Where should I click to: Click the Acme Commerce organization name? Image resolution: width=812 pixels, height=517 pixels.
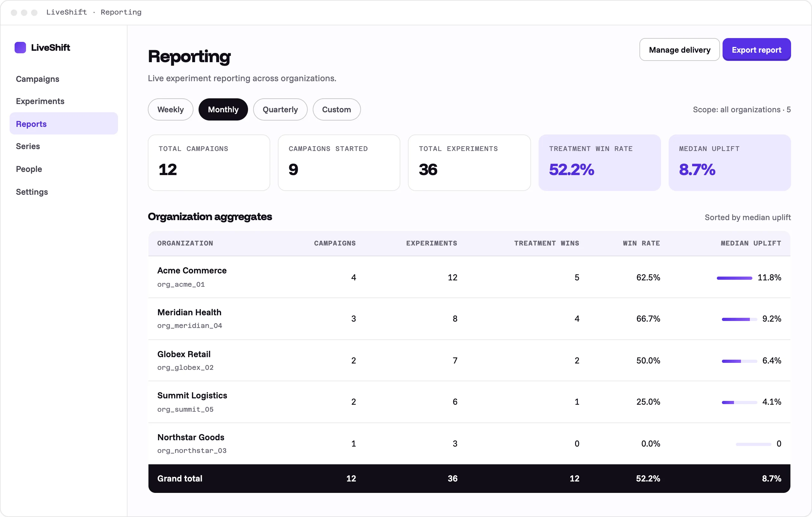tap(192, 271)
